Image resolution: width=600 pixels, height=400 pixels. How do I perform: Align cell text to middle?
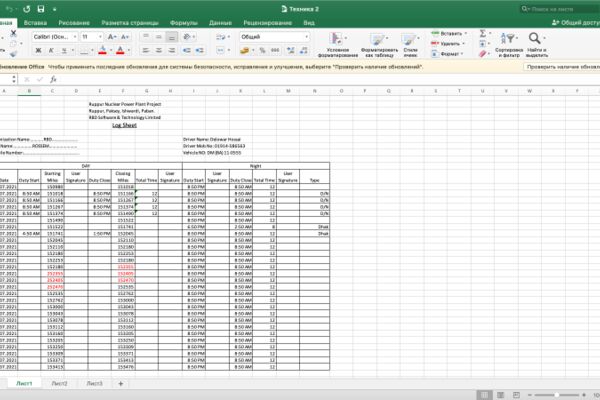pyautogui.click(x=159, y=37)
